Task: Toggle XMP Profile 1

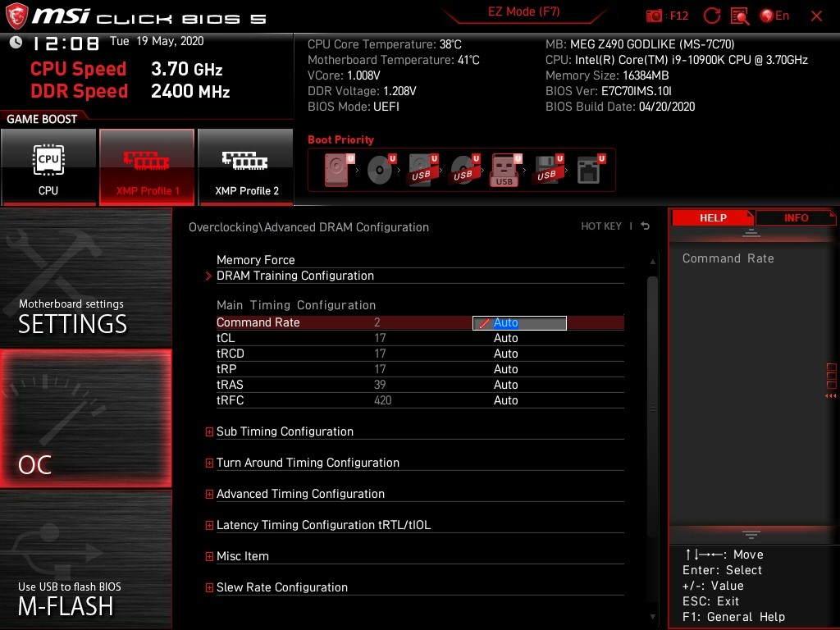Action: click(x=147, y=167)
